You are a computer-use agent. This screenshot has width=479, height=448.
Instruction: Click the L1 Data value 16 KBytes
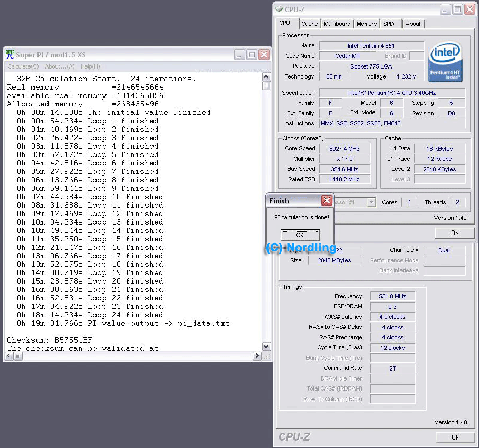[439, 149]
